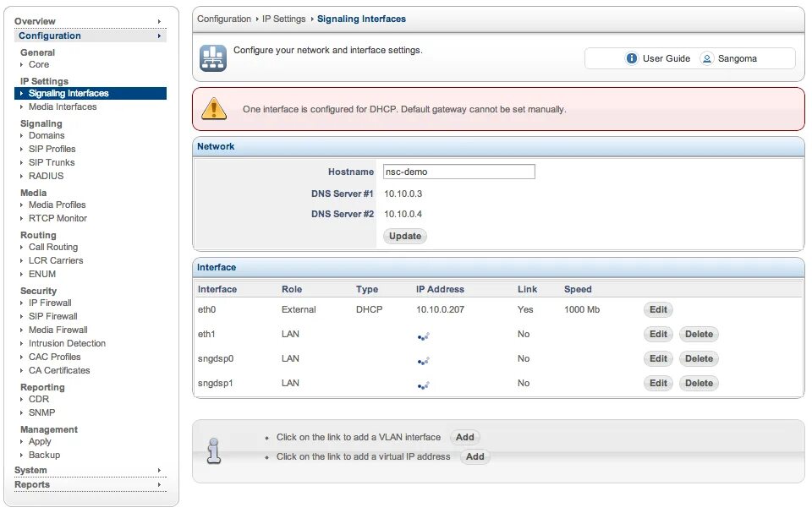This screenshot has height=513, width=812.
Task: Click the Update button
Action: 405,236
